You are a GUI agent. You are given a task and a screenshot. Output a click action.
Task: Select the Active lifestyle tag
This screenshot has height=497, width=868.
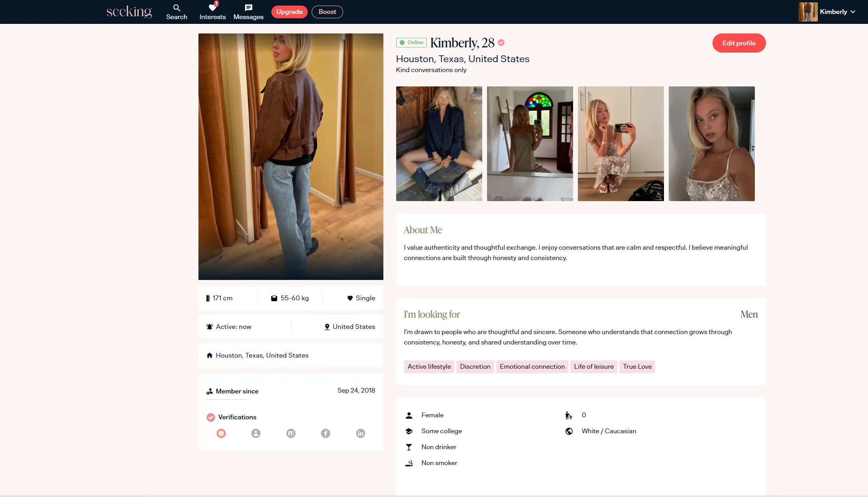[x=429, y=366]
